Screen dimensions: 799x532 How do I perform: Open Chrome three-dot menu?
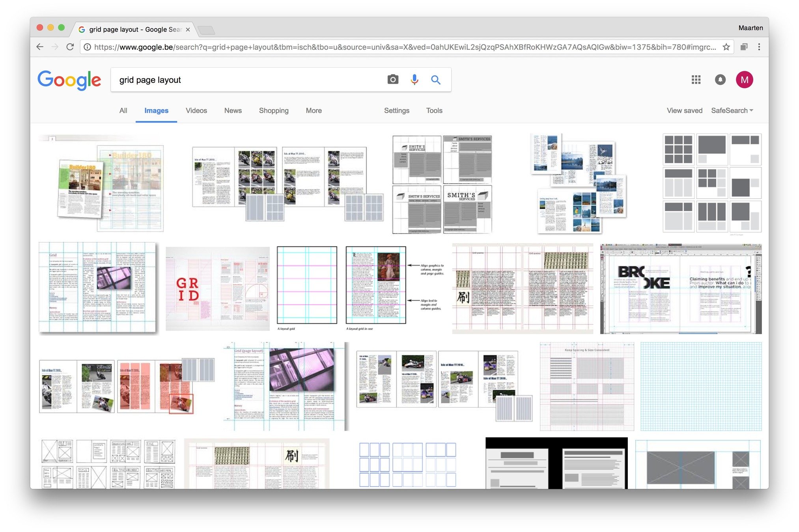[759, 47]
